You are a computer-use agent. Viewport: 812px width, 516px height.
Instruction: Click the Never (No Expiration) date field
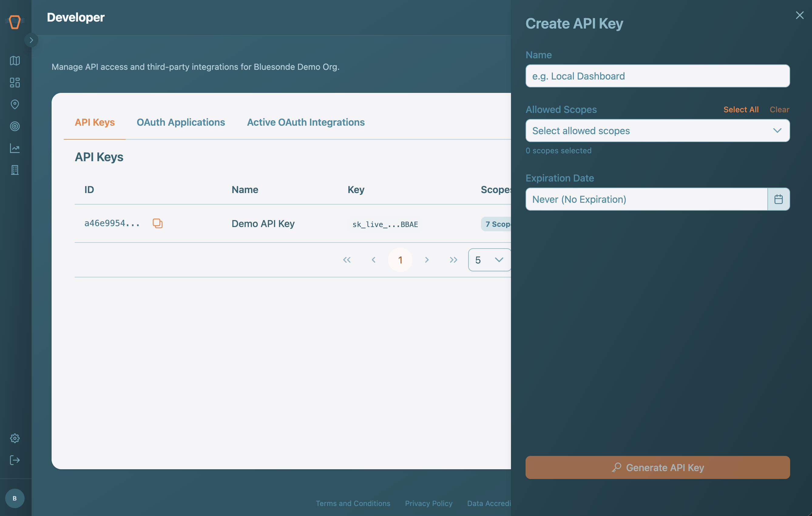click(x=646, y=199)
